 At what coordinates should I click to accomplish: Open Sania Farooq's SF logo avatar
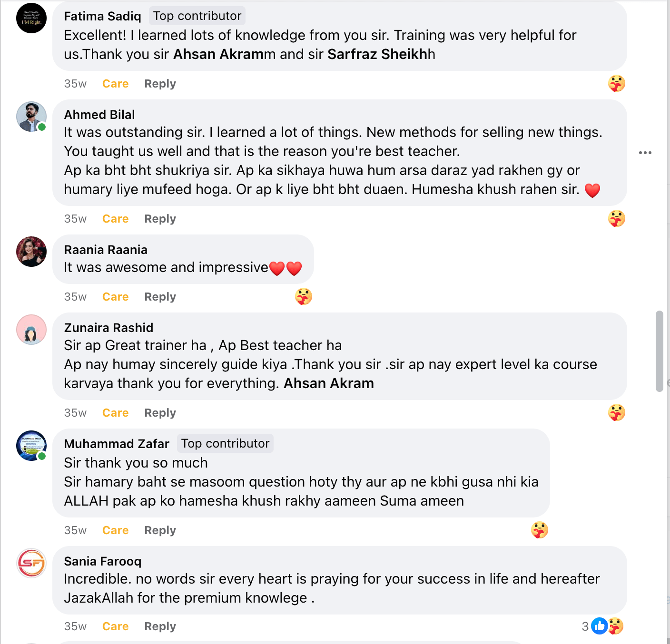31,563
